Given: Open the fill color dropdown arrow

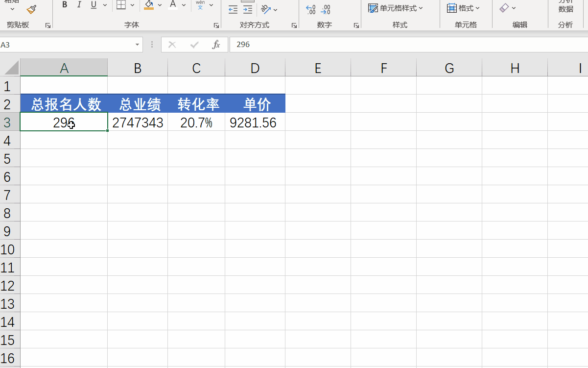Looking at the screenshot, I should pos(160,5).
